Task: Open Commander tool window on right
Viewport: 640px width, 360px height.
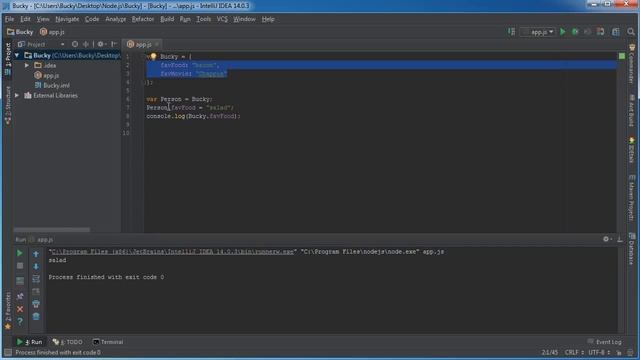Action: (631, 63)
